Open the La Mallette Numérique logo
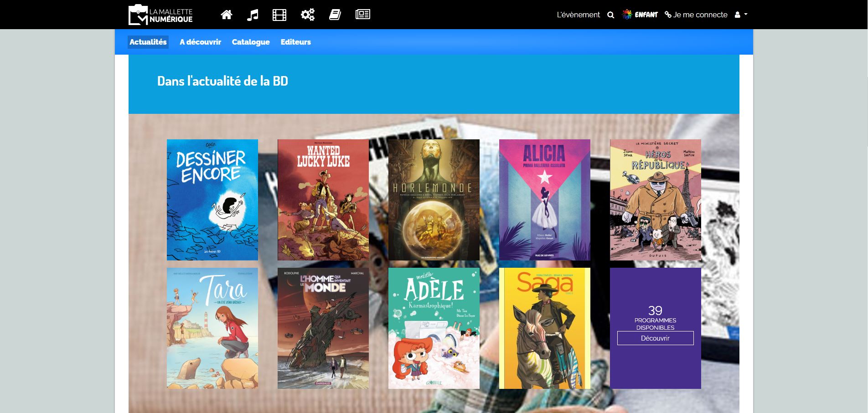This screenshot has width=868, height=413. coord(160,15)
